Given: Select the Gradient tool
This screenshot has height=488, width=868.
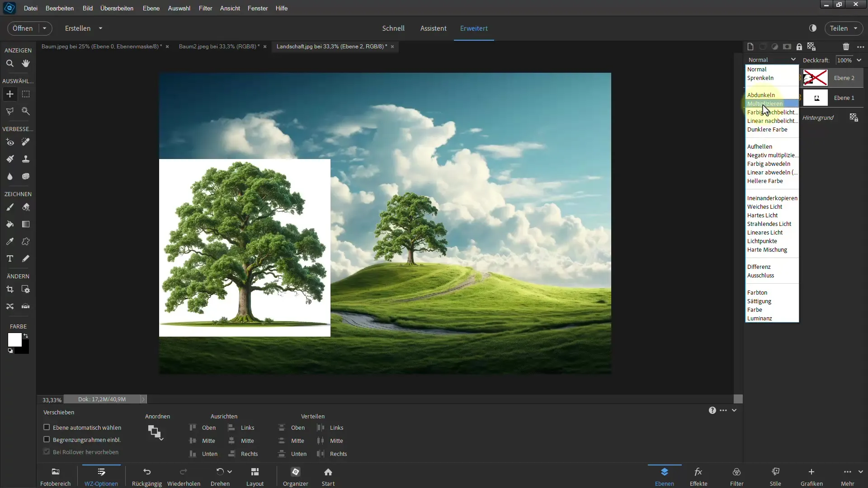Looking at the screenshot, I should point(26,224).
